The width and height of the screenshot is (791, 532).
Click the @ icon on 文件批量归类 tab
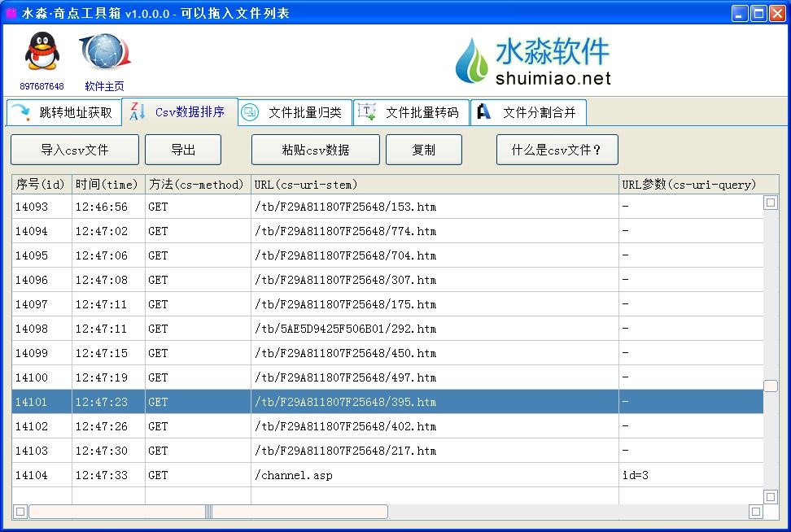(x=251, y=112)
